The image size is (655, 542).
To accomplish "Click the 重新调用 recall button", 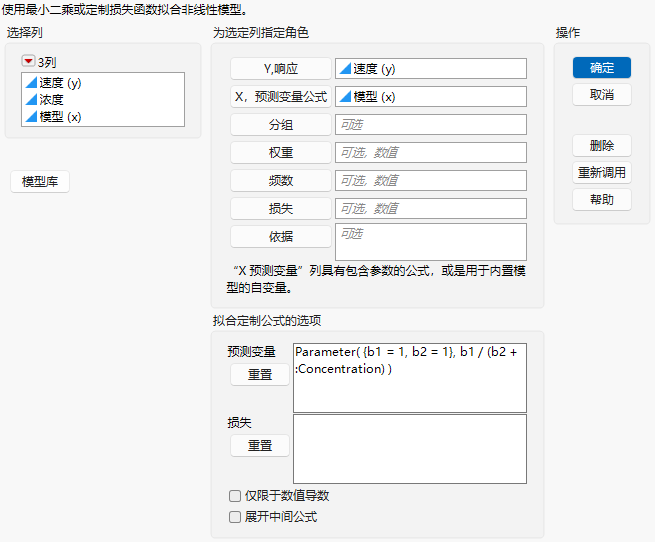I will pyautogui.click(x=602, y=173).
